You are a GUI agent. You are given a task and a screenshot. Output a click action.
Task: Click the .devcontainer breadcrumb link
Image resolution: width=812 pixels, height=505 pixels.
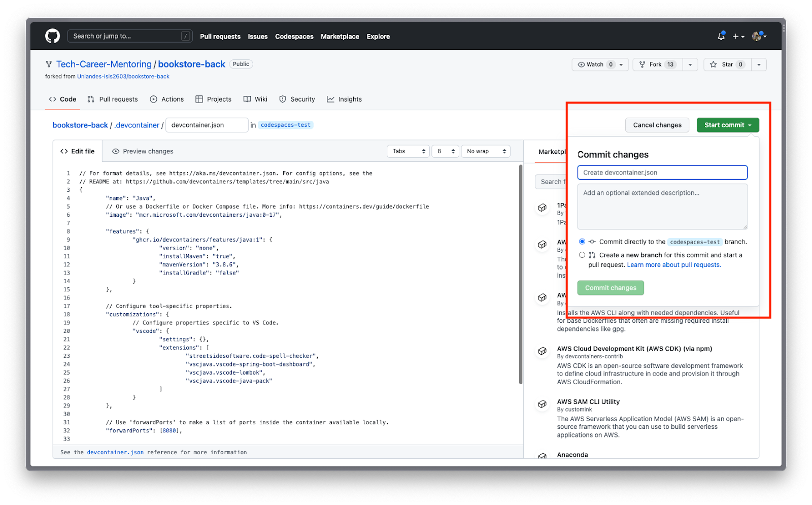137,125
